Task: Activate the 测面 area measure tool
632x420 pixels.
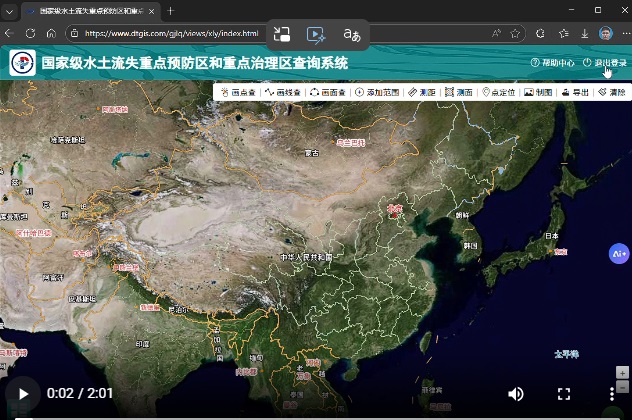Action: pos(460,92)
